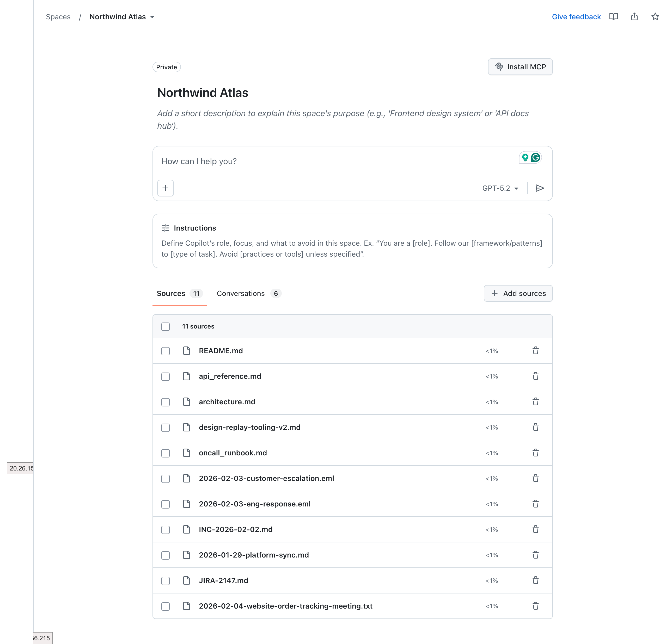Viewport: 672px width, 644px height.
Task: Delete the README.md source with trash icon
Action: (x=536, y=351)
